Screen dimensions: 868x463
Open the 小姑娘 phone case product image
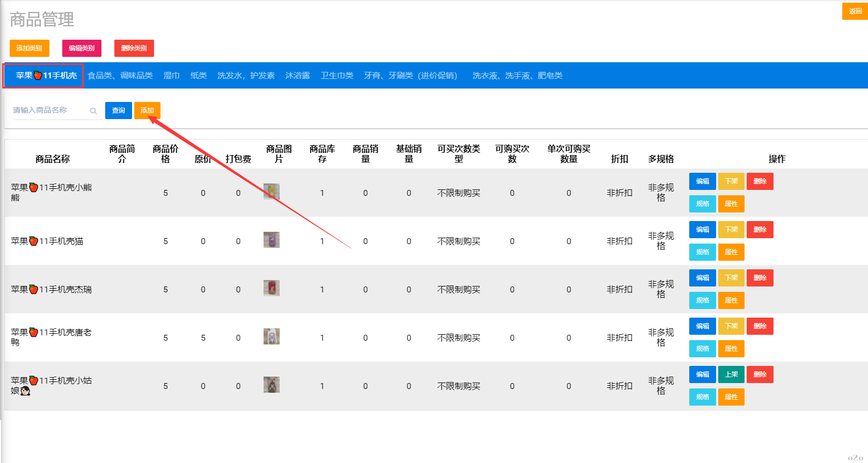tap(272, 385)
